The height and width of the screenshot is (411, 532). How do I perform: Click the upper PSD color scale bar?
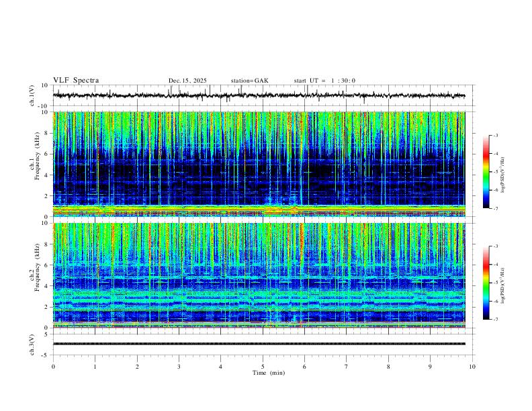tap(486, 172)
